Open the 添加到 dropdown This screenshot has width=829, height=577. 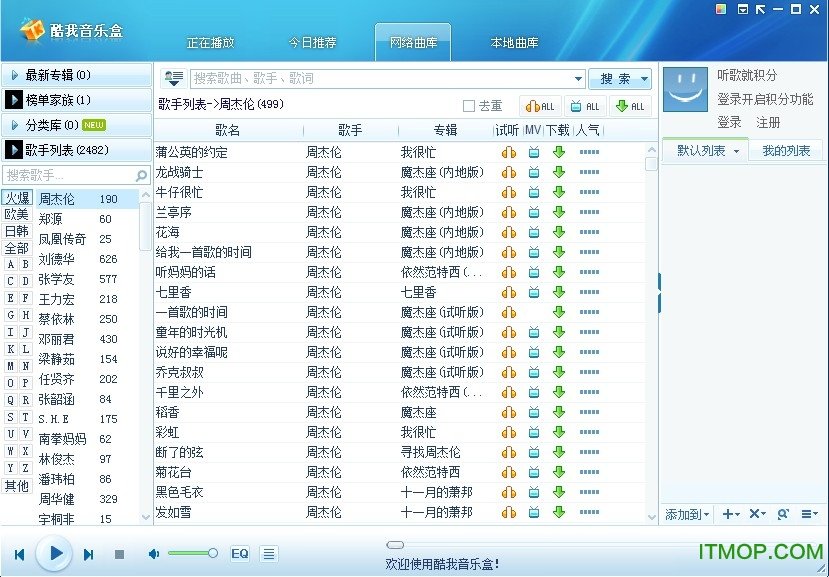click(x=687, y=514)
